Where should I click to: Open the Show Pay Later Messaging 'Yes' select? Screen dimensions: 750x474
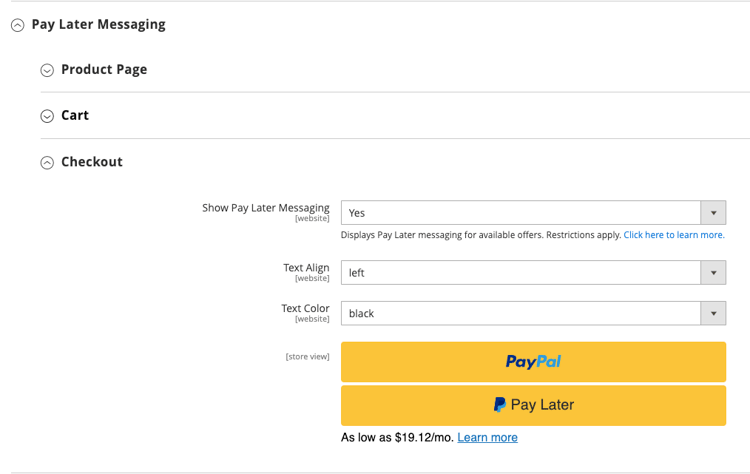pos(520,213)
